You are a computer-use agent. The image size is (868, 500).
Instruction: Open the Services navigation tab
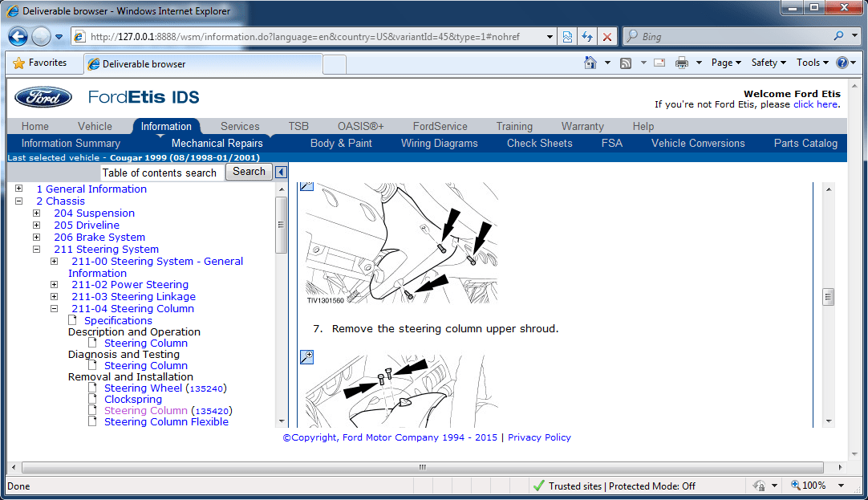(240, 126)
